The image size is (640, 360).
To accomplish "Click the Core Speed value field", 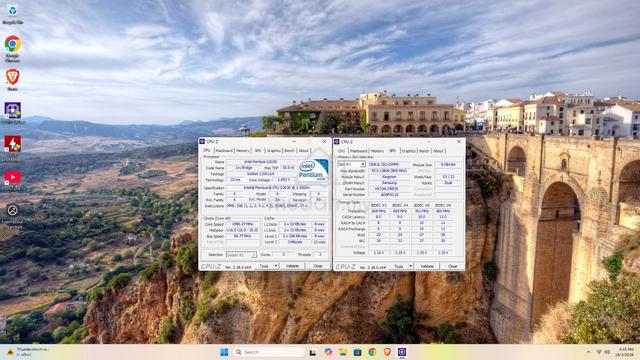I will [242, 224].
